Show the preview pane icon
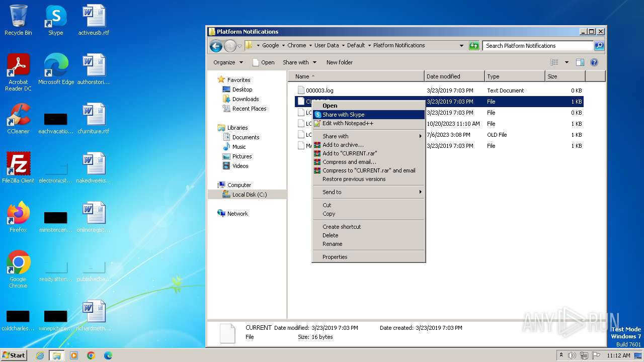Screen dimensions: 644x362 tap(580, 62)
